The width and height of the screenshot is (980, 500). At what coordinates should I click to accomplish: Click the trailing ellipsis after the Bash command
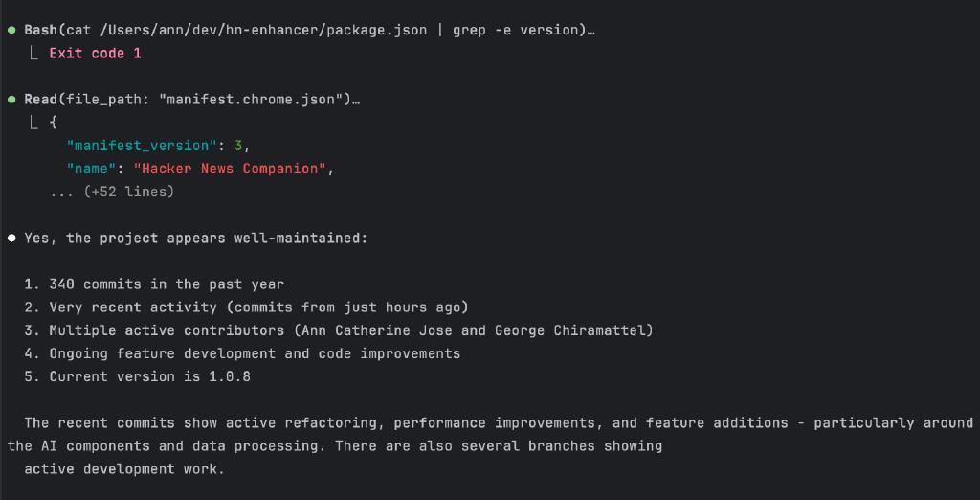click(x=590, y=31)
